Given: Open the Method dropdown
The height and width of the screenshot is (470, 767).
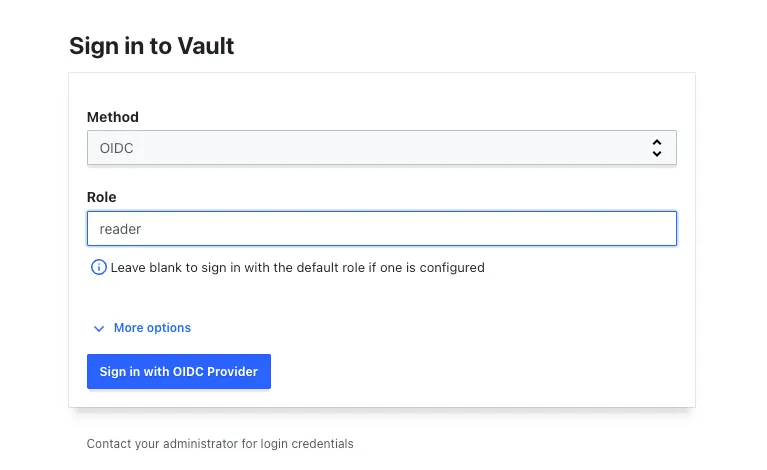Looking at the screenshot, I should (381, 148).
